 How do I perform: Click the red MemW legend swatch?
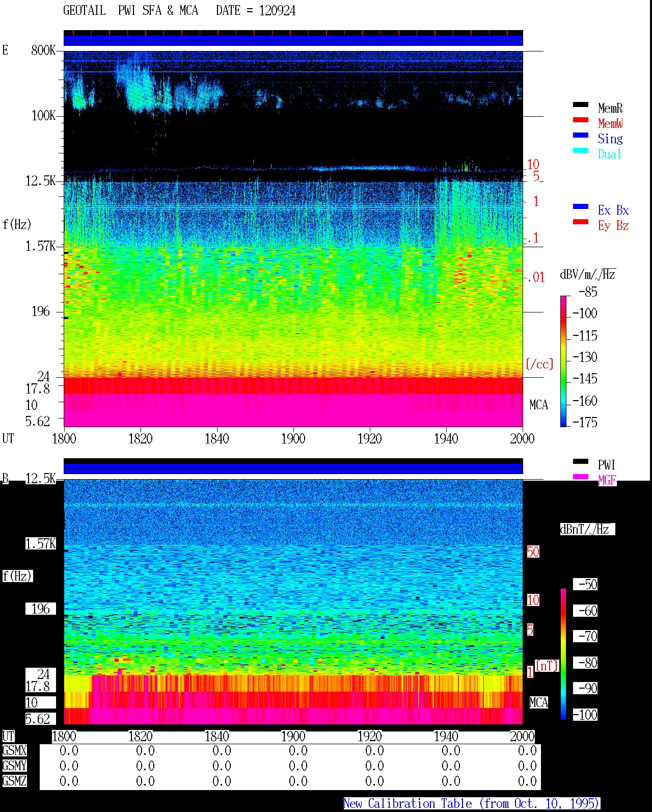(x=580, y=120)
